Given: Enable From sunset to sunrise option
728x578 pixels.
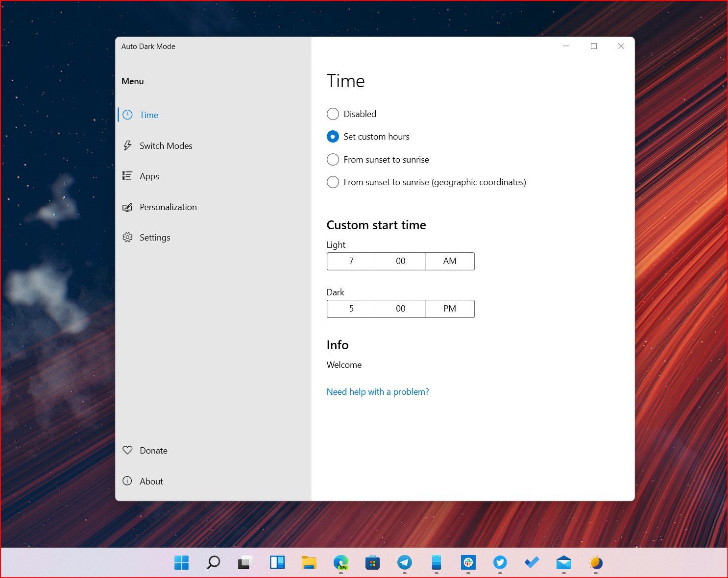Looking at the screenshot, I should click(333, 159).
